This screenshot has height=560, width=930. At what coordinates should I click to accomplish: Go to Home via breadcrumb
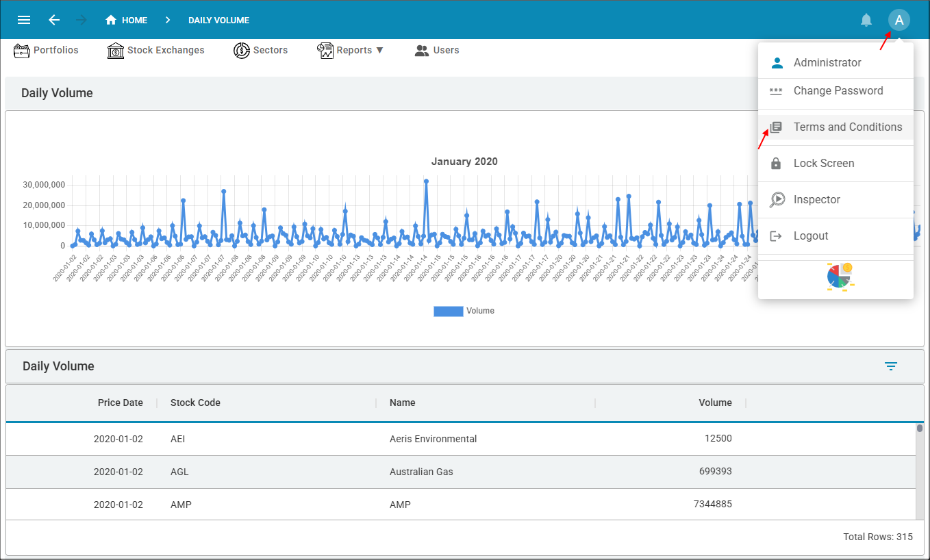(127, 20)
